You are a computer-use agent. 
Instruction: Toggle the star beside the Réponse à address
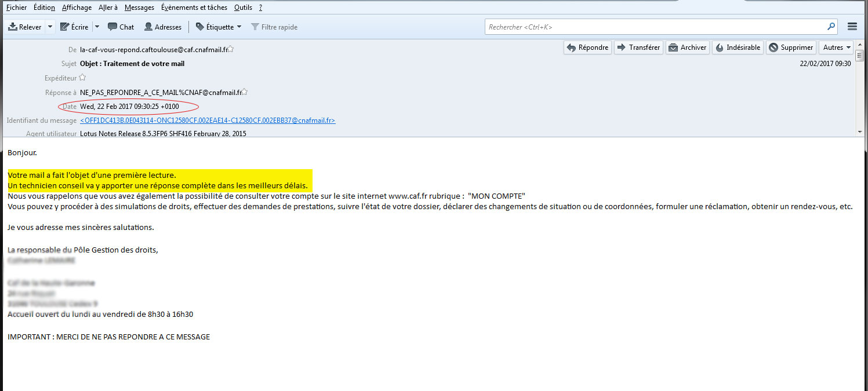245,92
